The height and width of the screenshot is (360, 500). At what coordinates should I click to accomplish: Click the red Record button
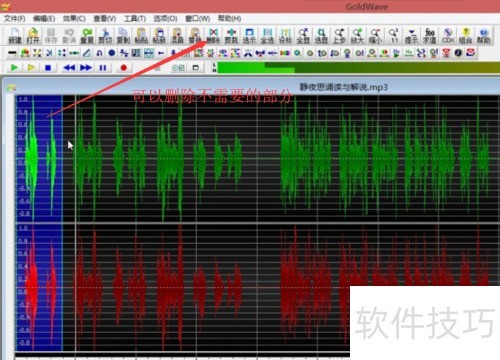124,68
